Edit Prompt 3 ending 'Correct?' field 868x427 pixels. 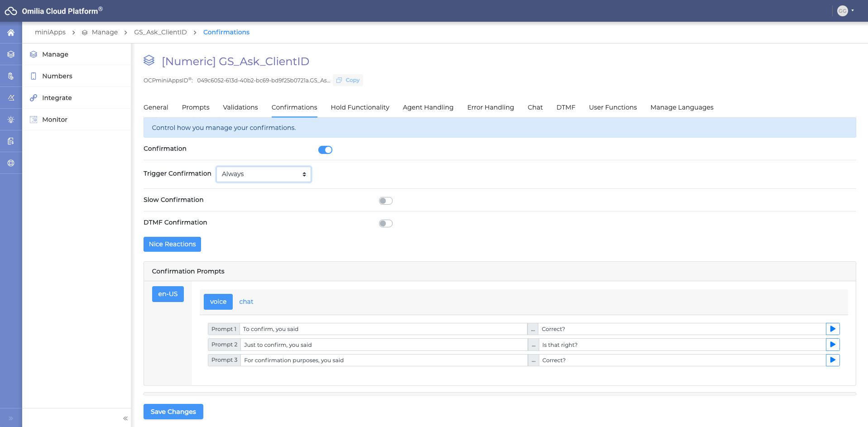click(682, 360)
